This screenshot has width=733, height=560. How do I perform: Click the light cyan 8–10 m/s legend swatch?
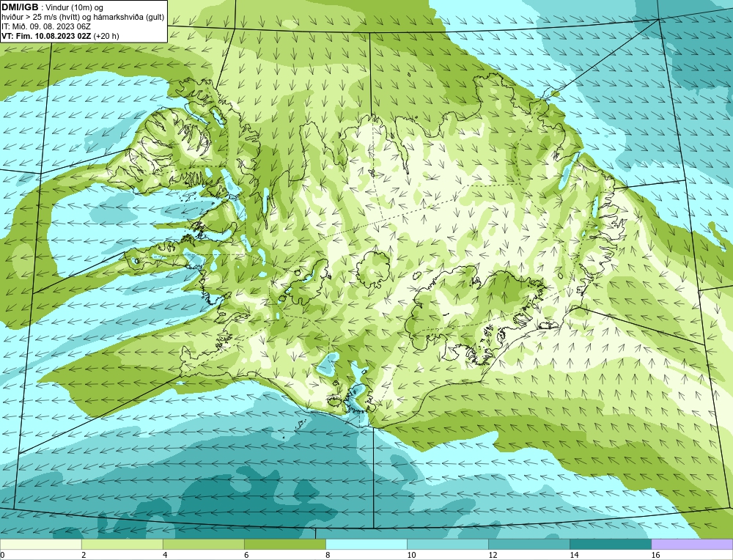[x=366, y=545]
